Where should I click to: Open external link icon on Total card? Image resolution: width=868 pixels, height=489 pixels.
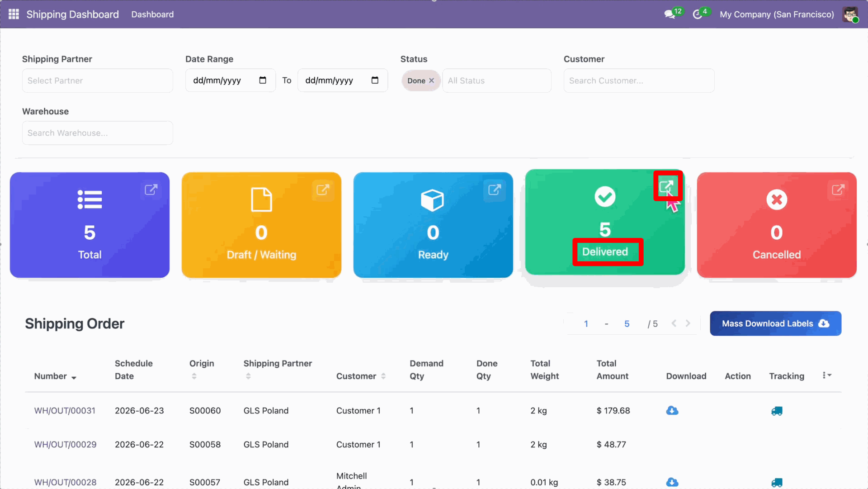click(x=151, y=190)
